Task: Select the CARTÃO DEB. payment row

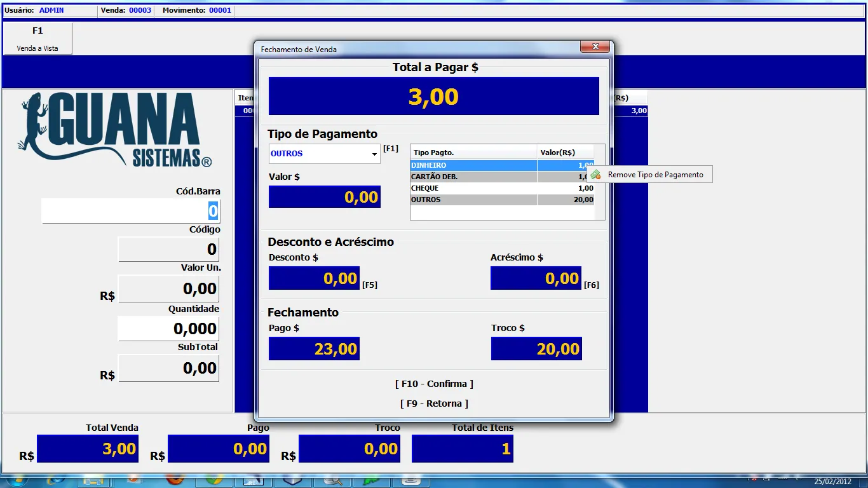Action: pyautogui.click(x=502, y=177)
